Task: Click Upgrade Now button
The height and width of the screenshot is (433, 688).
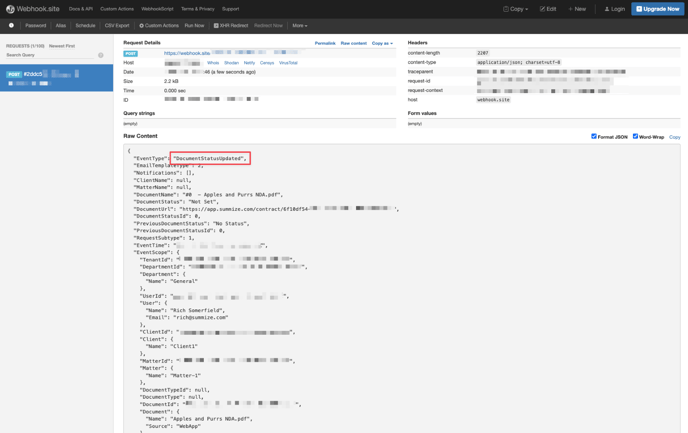Action: pyautogui.click(x=657, y=9)
